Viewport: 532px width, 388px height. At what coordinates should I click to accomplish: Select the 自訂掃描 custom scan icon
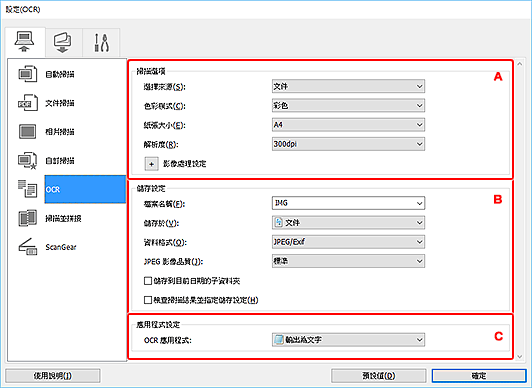[27, 160]
